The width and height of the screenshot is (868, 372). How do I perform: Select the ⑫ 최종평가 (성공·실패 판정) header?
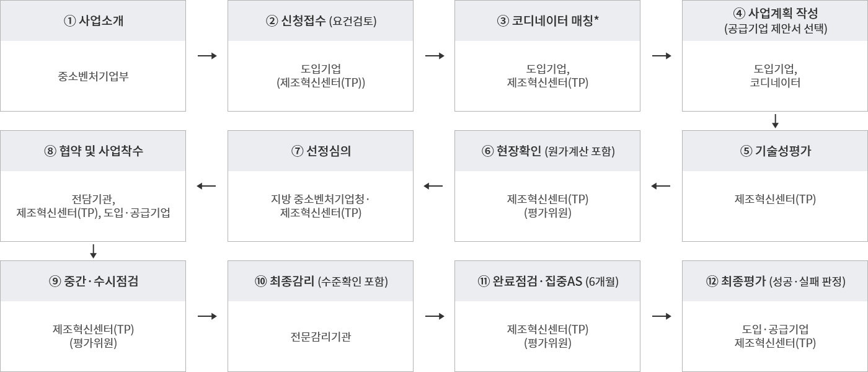[775, 281]
